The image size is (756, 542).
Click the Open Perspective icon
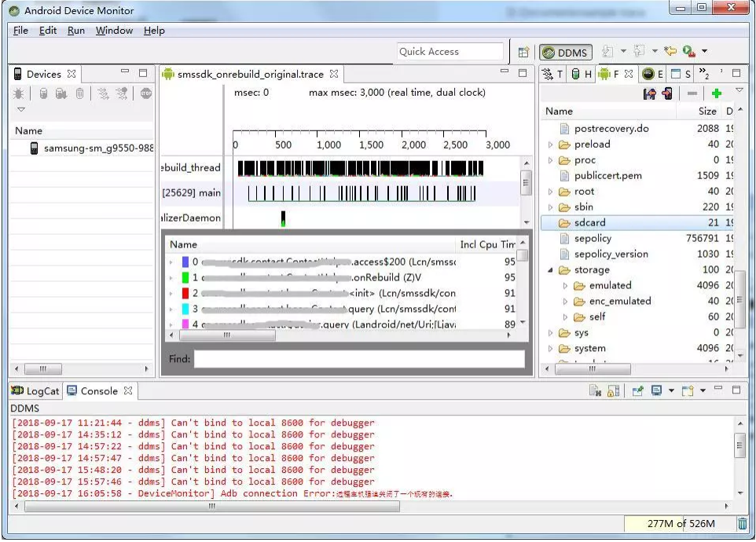click(523, 52)
